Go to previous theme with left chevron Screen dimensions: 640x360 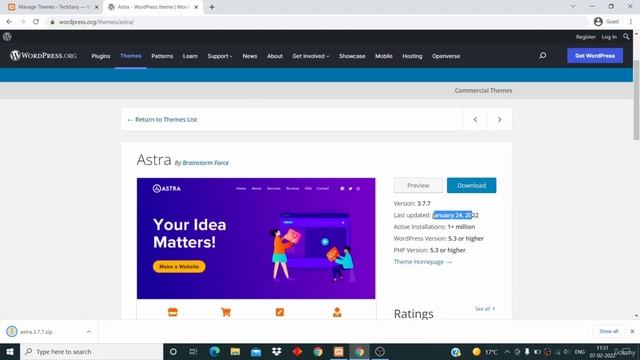pos(475,119)
